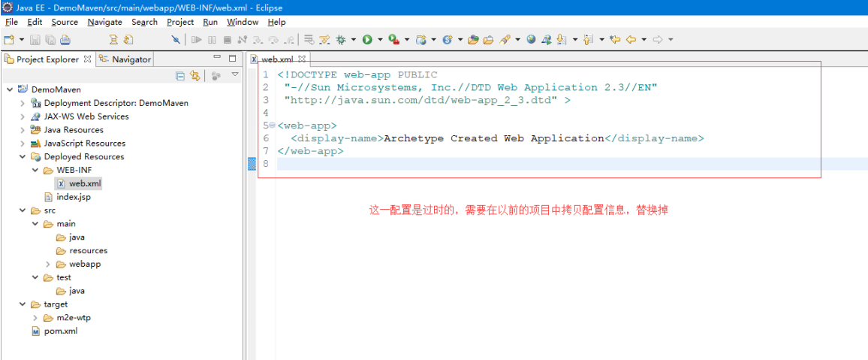Click the Skip All Breakpoints icon
This screenshot has width=868, height=360.
[176, 39]
